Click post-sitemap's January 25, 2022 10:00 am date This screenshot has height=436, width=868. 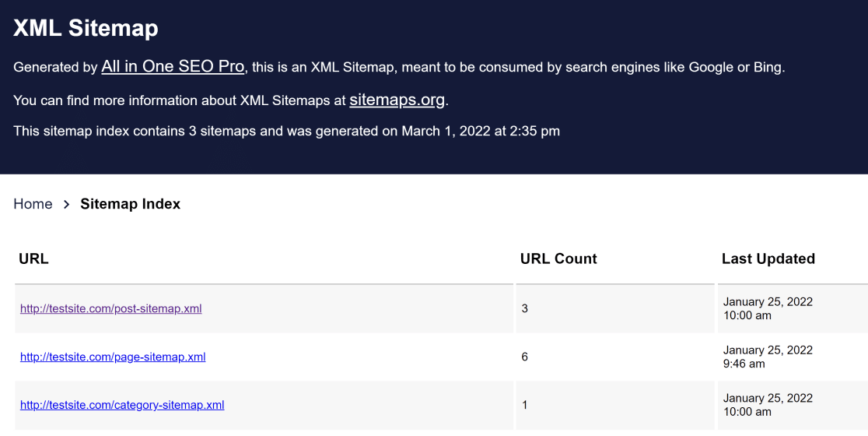pyautogui.click(x=768, y=308)
